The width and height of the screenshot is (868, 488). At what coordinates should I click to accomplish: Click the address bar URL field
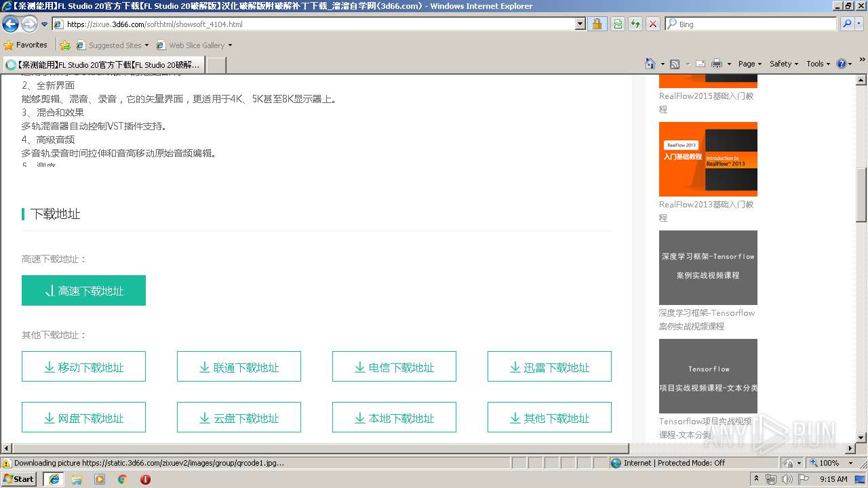coord(313,24)
